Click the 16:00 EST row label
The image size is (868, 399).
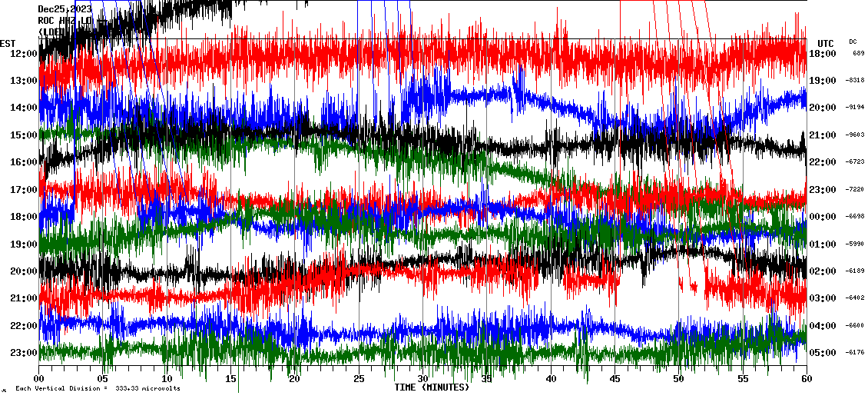click(x=24, y=162)
